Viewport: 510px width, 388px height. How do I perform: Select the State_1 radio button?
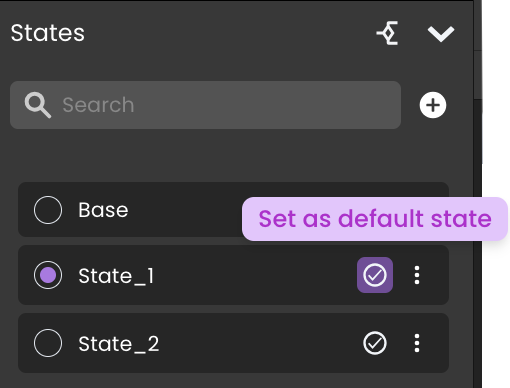click(48, 275)
